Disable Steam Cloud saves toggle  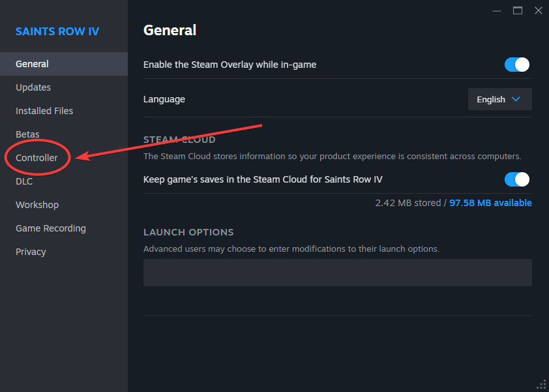coord(517,179)
